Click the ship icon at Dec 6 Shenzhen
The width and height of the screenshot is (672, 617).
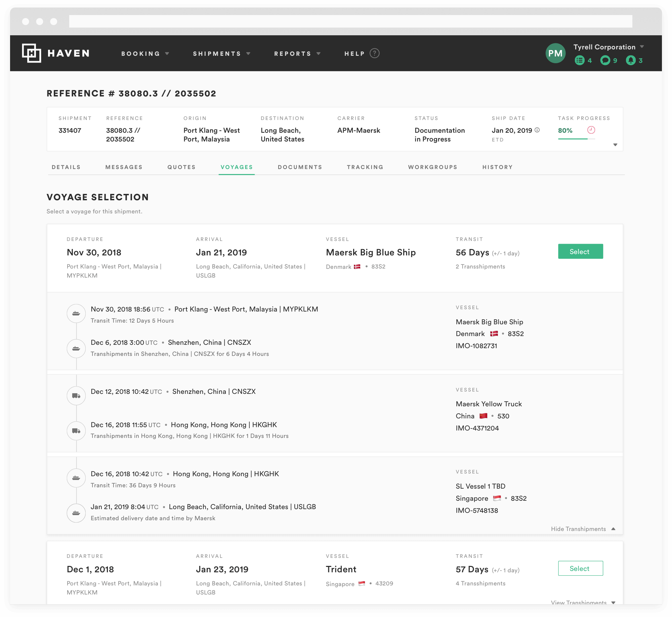(x=76, y=348)
